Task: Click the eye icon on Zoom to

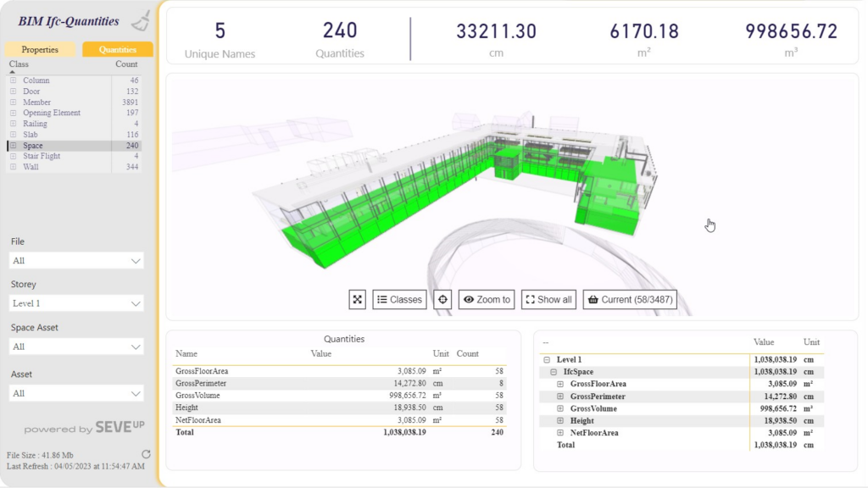Action: point(466,299)
